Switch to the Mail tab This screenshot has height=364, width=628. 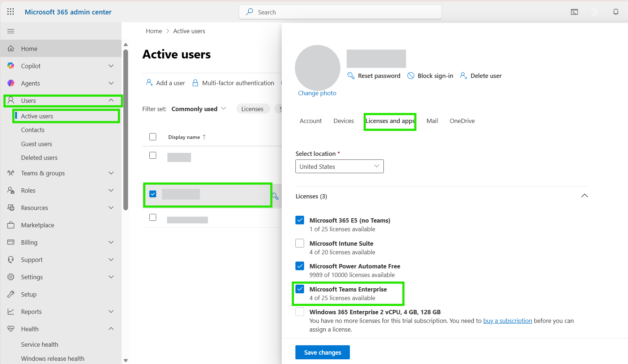pos(432,121)
